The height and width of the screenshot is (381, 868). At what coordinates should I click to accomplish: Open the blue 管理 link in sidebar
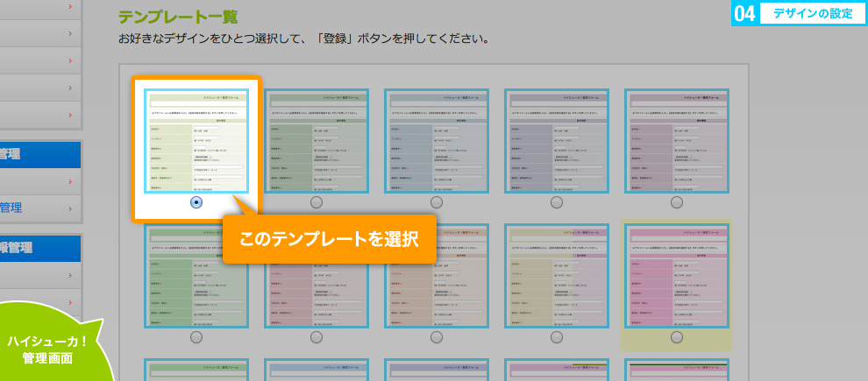tap(11, 208)
